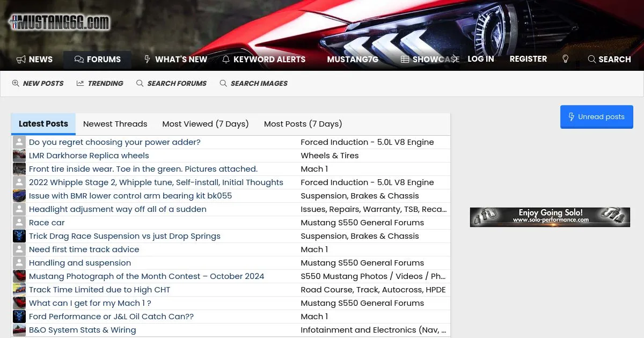Image resolution: width=644 pixels, height=338 pixels.
Task: Open 'Mustang Photograph of the Month Contest' thread
Action: [x=147, y=276]
